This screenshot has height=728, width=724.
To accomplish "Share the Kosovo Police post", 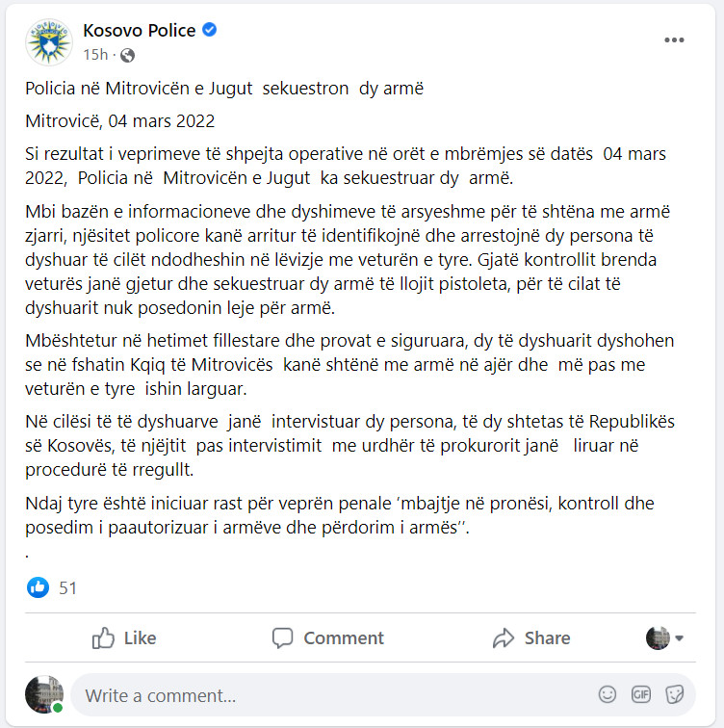I will 531,637.
